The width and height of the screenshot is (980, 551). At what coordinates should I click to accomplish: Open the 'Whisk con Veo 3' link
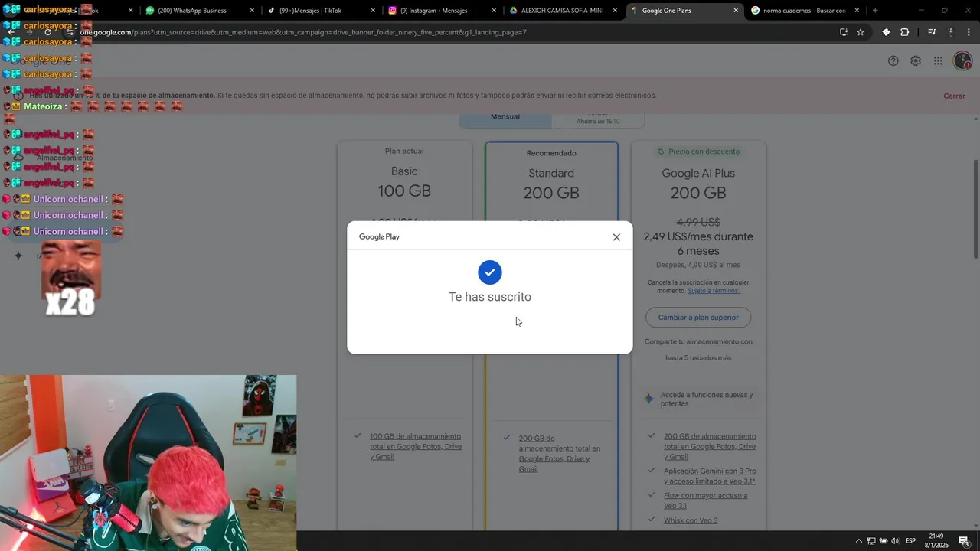691,520
